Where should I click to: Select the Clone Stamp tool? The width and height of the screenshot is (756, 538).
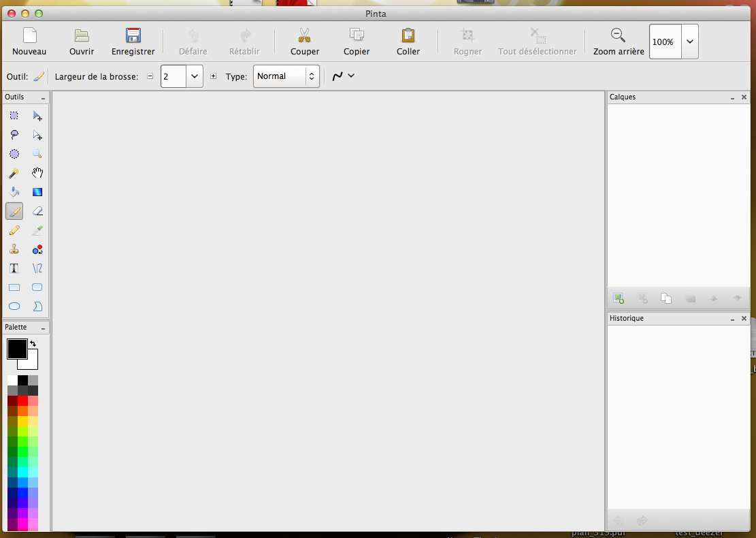(14, 249)
